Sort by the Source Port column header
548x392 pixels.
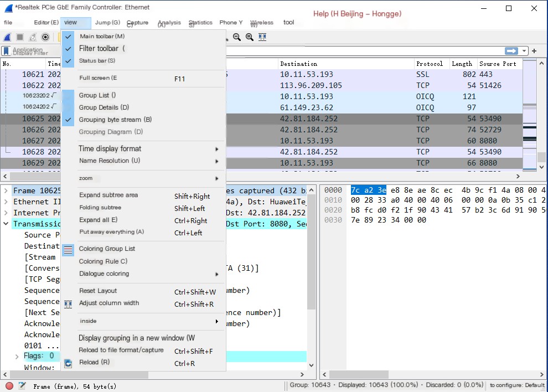click(x=500, y=64)
